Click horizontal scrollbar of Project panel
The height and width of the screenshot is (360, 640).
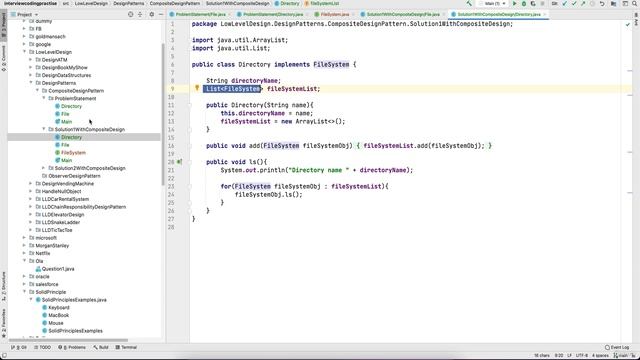(x=68, y=340)
